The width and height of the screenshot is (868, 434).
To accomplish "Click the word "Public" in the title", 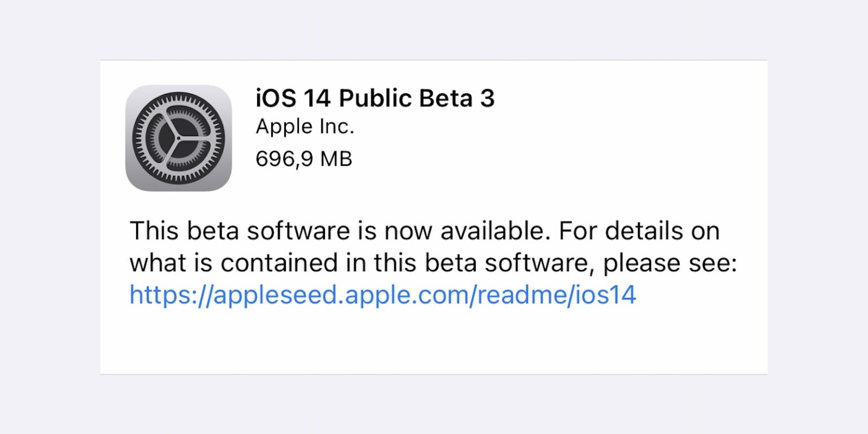I will point(375,99).
